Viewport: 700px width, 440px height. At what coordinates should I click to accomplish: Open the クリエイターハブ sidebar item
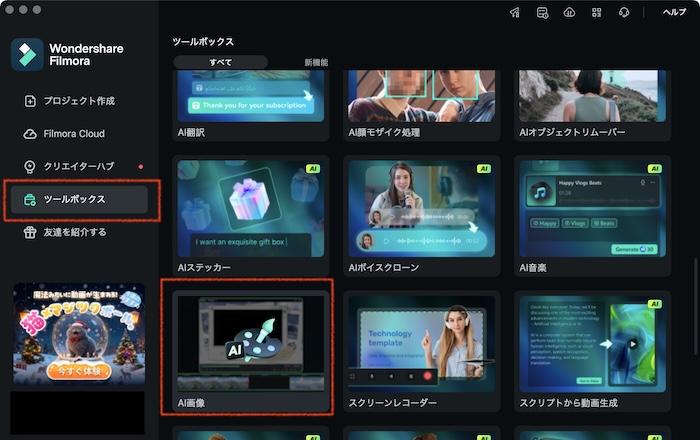(x=79, y=166)
